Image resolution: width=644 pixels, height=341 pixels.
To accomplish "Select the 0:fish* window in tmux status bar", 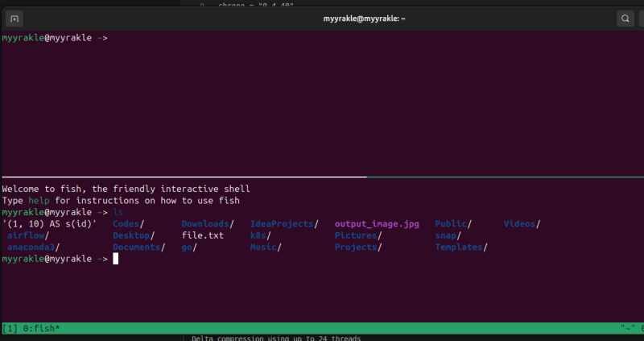I will (40, 329).
